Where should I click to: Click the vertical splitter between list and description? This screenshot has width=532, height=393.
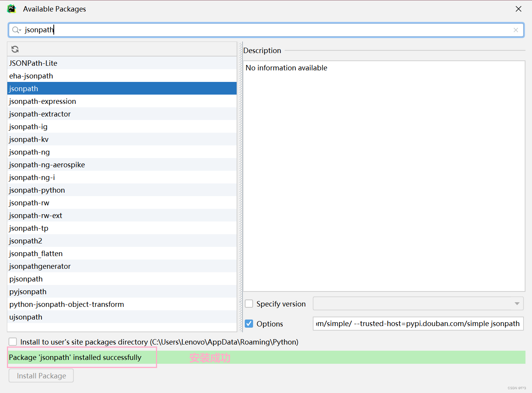click(x=241, y=187)
